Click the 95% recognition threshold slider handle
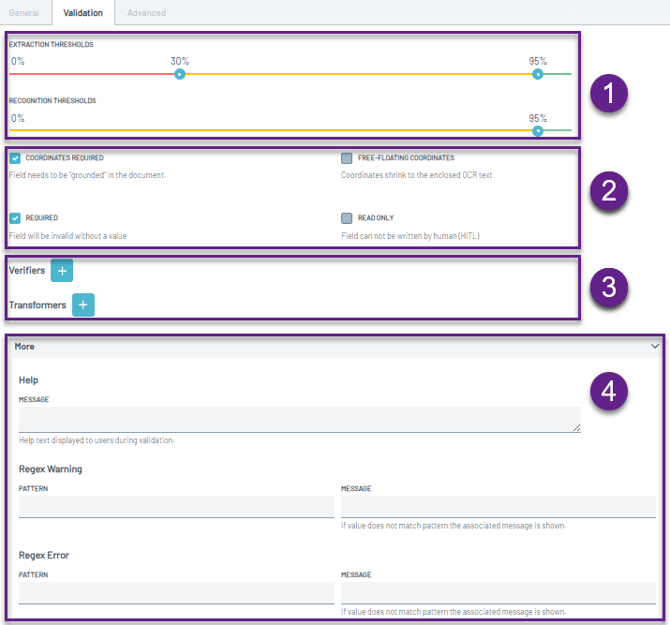 pyautogui.click(x=538, y=130)
